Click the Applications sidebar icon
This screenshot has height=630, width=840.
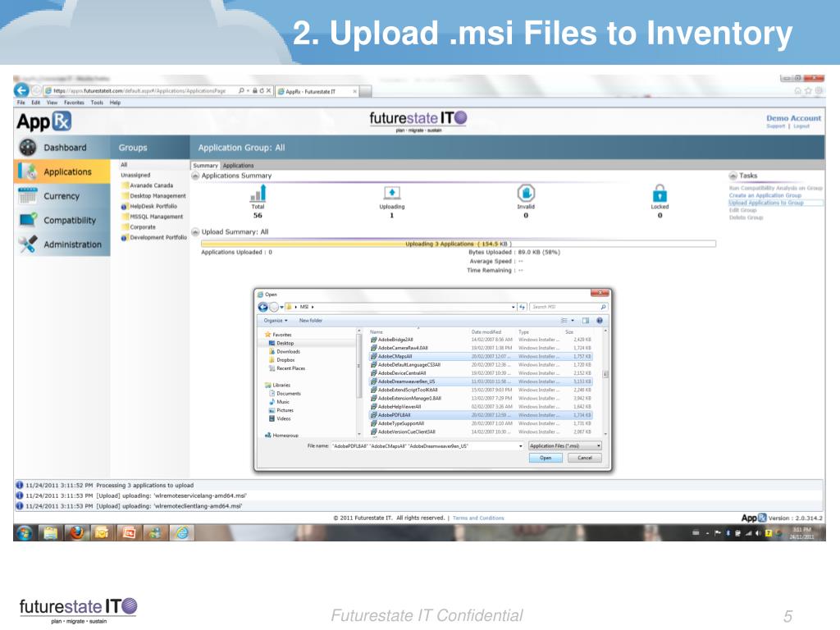click(x=28, y=171)
